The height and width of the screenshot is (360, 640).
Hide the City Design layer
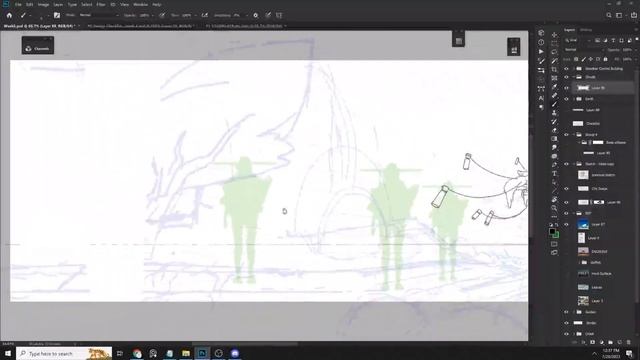tap(566, 189)
